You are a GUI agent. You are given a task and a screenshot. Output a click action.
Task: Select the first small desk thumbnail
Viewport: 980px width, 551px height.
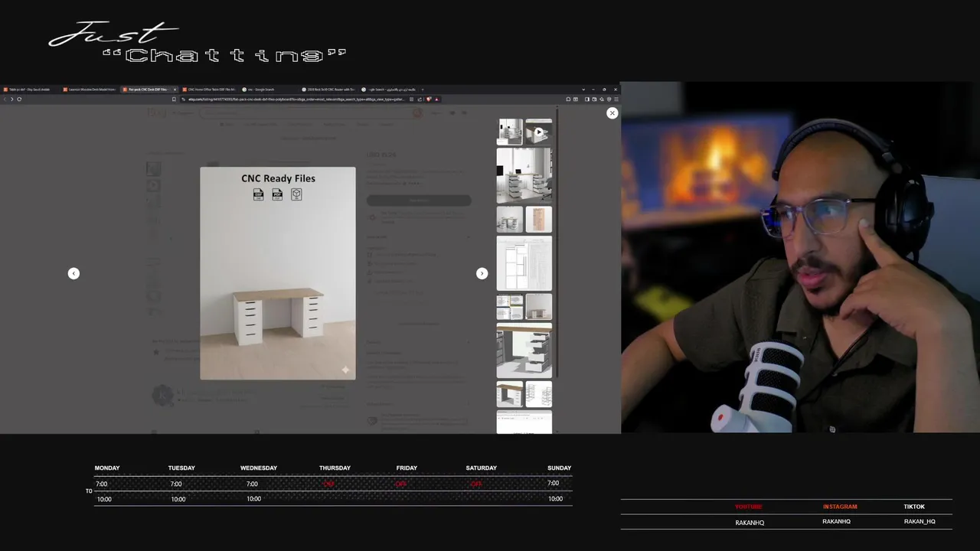510,132
